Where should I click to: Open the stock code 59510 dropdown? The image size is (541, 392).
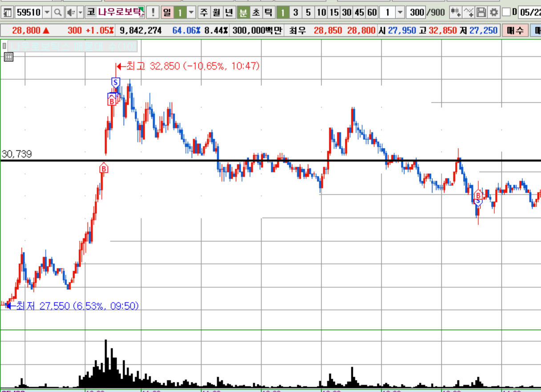(47, 12)
